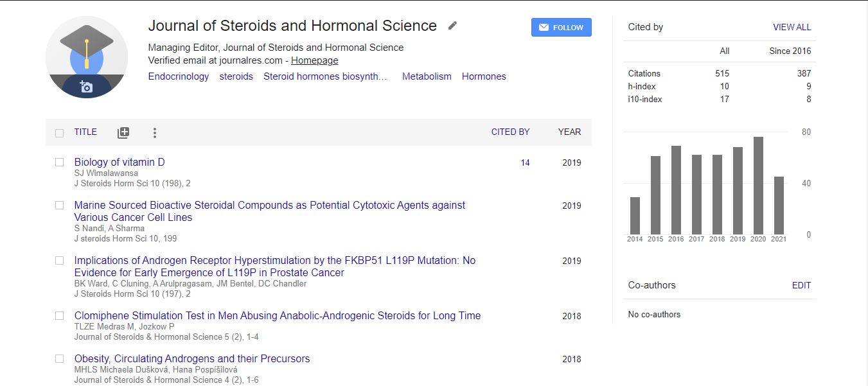Open the three-dot more options menu
868x386 pixels.
click(154, 133)
